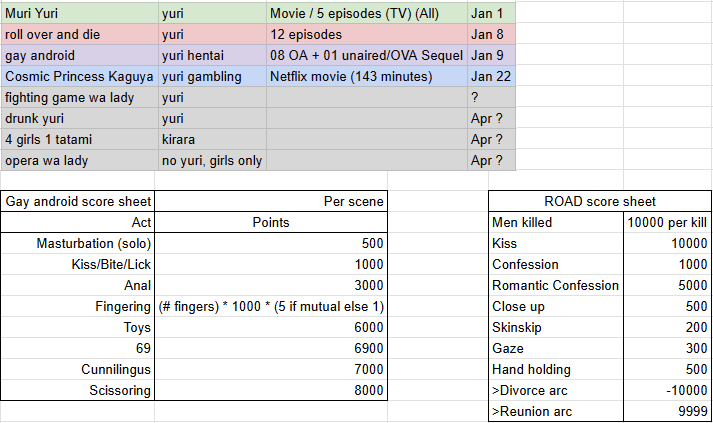713x423 pixels.
Task: Select the '10000' value beside Kiss
Action: coord(667,243)
